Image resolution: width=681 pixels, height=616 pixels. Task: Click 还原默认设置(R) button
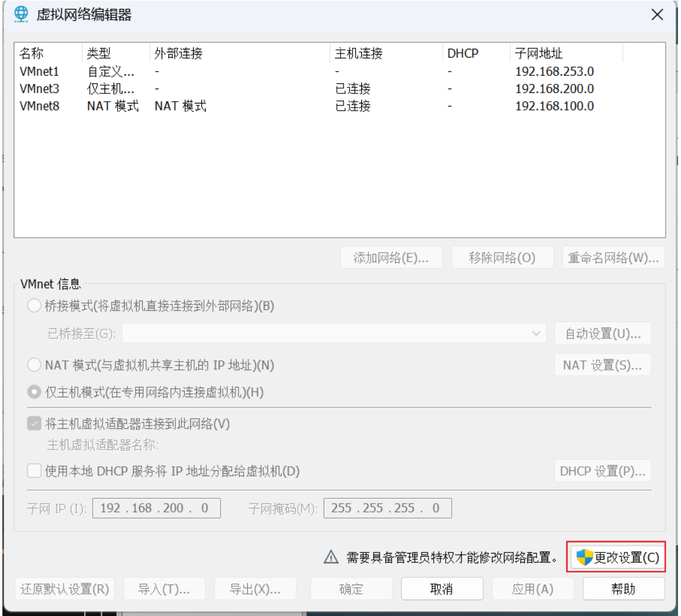pyautogui.click(x=65, y=589)
